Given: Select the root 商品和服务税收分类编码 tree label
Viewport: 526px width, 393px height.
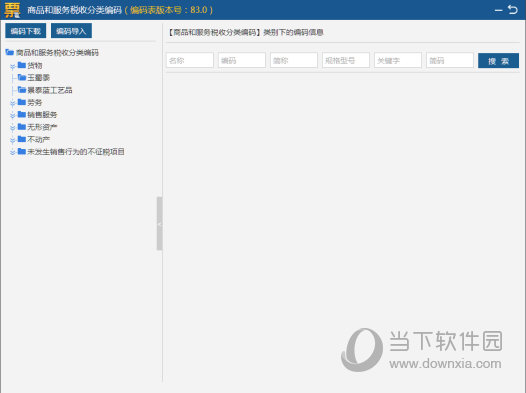Looking at the screenshot, I should click(x=57, y=53).
